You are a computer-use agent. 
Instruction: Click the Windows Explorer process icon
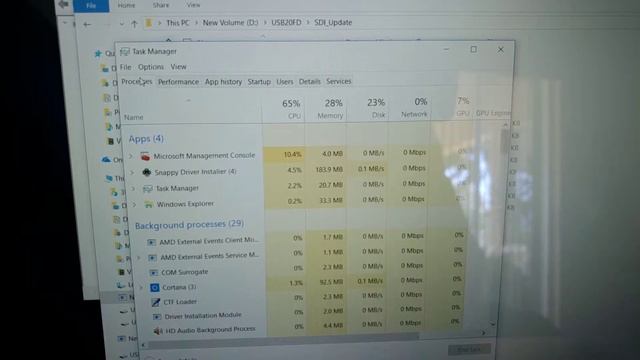149,204
